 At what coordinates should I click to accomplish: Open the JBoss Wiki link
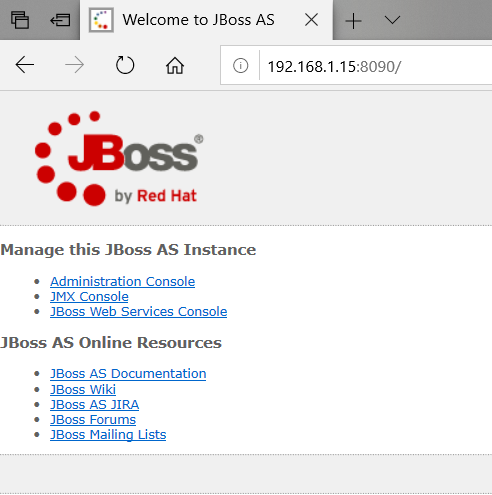(x=83, y=389)
